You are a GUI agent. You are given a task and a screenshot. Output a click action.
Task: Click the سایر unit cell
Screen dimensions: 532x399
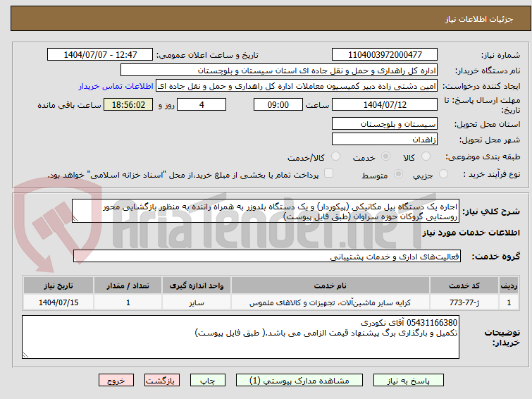197,302
